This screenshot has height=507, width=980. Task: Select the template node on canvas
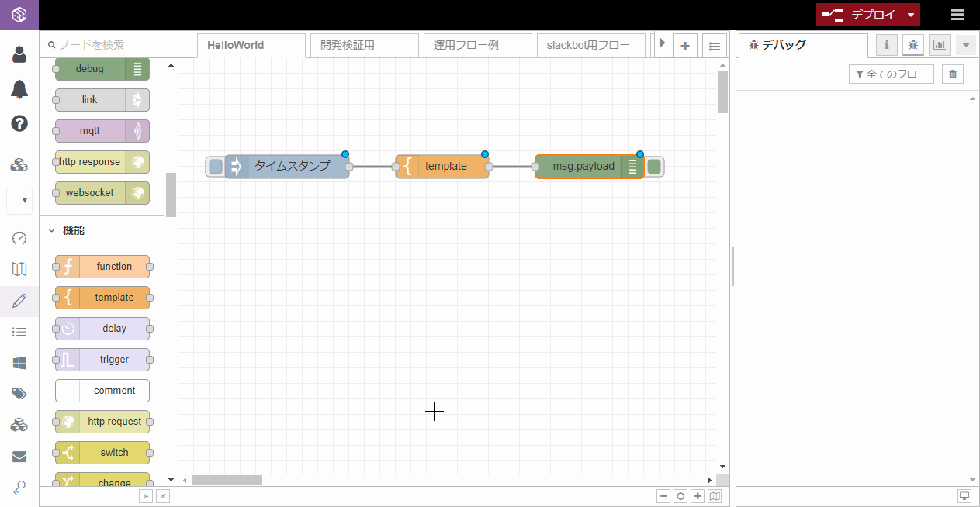442,167
